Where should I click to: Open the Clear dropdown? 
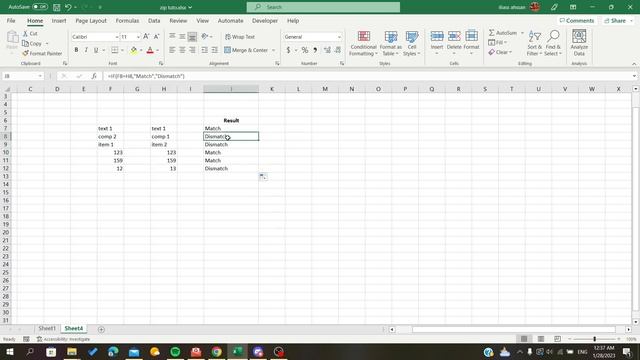click(x=500, y=52)
